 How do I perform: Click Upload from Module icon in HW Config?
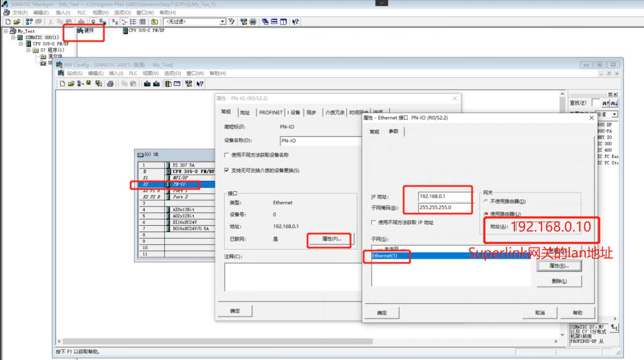tap(156, 83)
